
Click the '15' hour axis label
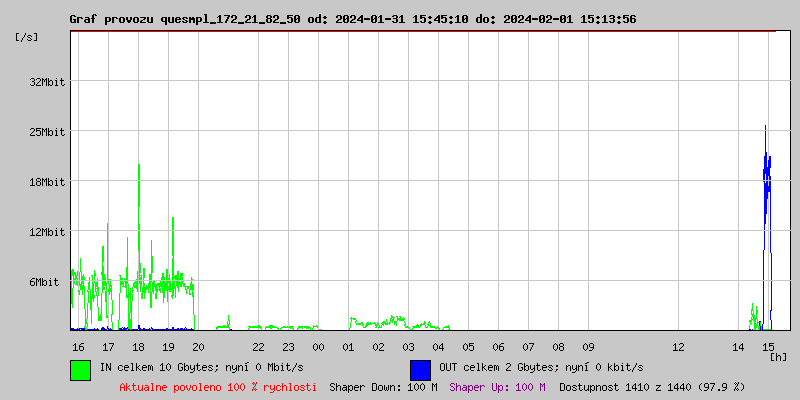point(768,347)
